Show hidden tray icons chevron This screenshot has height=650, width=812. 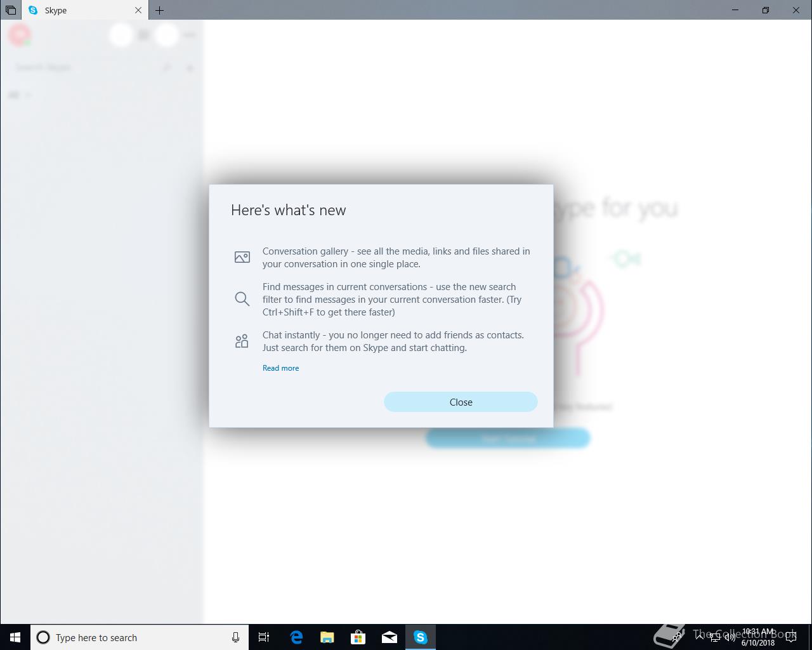(700, 637)
